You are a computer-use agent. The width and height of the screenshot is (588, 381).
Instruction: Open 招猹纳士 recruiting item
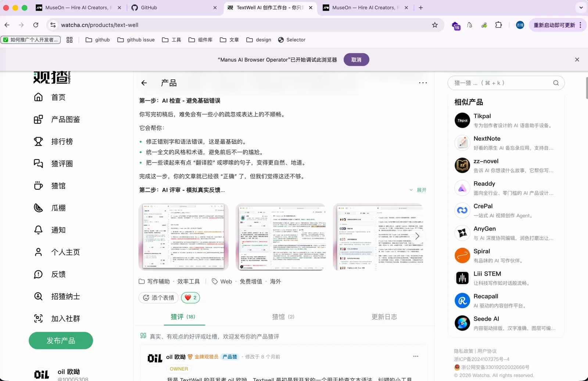tap(57, 296)
